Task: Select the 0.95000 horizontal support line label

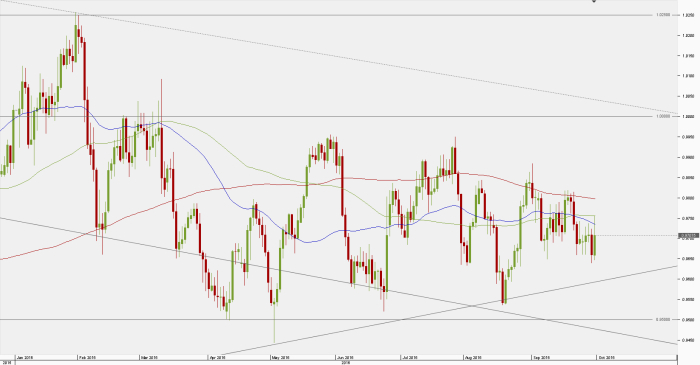Action: pos(663,319)
